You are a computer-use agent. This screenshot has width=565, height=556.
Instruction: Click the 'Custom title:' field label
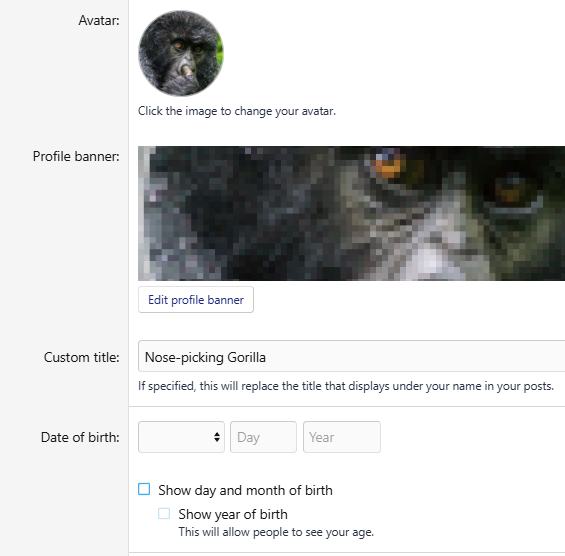[x=81, y=357]
